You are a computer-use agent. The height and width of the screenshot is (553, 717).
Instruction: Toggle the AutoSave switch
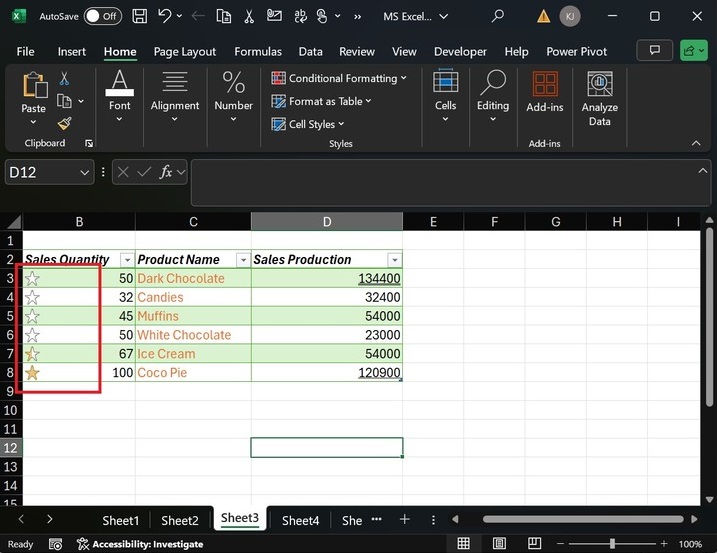[x=103, y=16]
